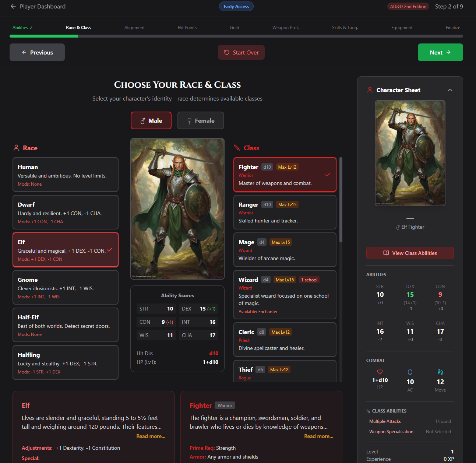The image size is (476, 463).
Task: Click the back arrow to Player Dashboard
Action: coord(13,6)
